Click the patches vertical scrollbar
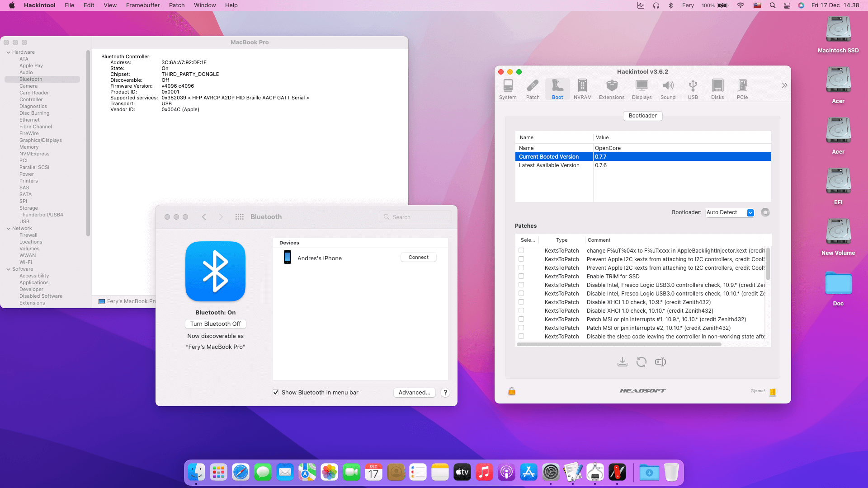This screenshot has width=868, height=488. (768, 263)
